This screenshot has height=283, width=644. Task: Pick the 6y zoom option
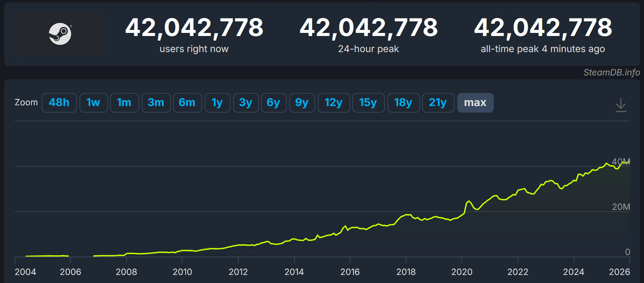click(273, 103)
